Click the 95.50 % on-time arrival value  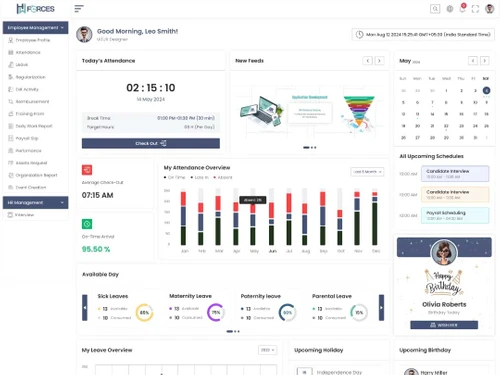click(96, 249)
